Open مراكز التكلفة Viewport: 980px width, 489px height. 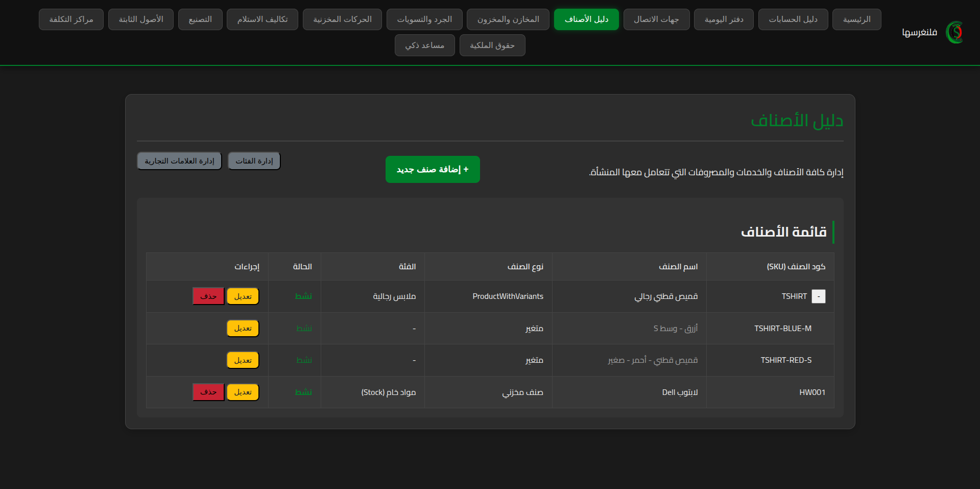click(71, 19)
